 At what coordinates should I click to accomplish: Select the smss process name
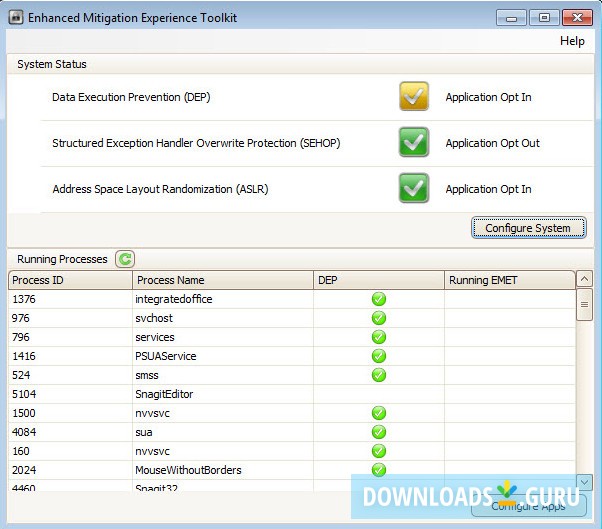pyautogui.click(x=147, y=375)
